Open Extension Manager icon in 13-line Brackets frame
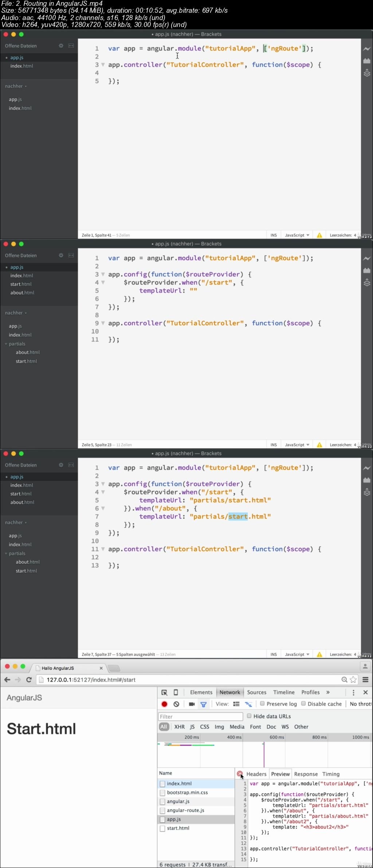The width and height of the screenshot is (373, 868). (367, 480)
